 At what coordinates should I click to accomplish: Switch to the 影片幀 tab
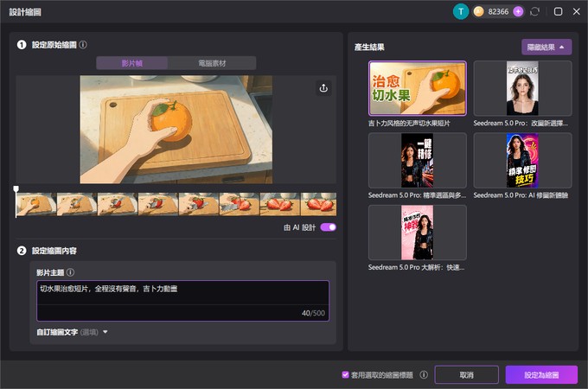coord(132,63)
